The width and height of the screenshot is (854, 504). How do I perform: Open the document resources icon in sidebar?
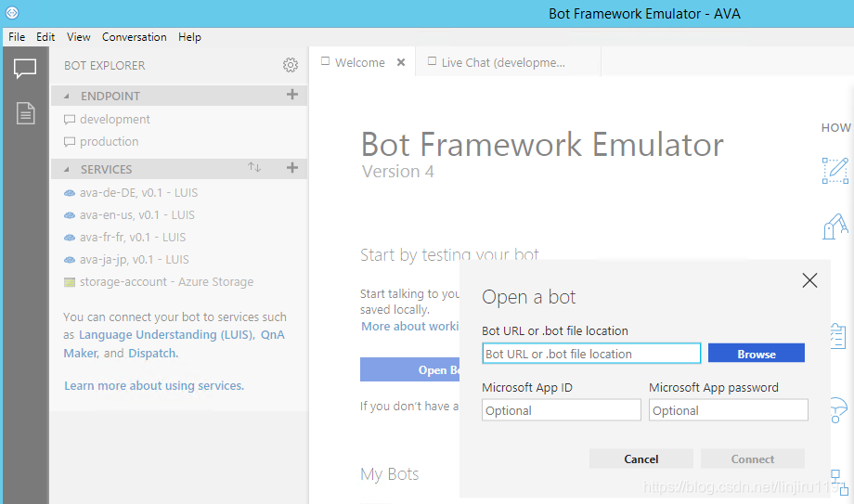[26, 113]
